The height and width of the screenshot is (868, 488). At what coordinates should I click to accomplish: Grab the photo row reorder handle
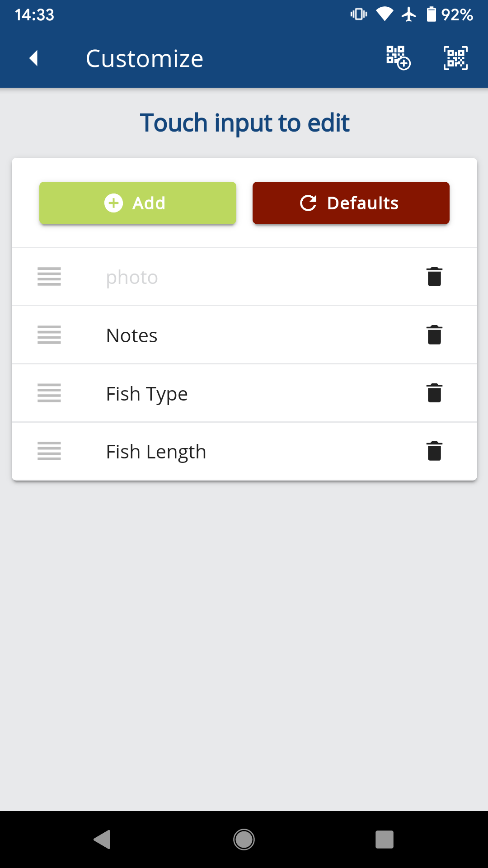coord(49,277)
